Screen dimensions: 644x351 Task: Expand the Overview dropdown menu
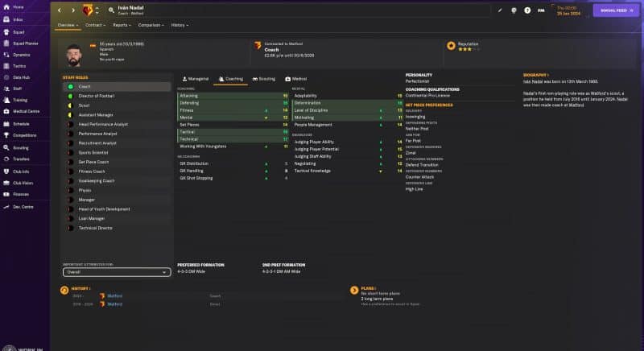tap(68, 25)
